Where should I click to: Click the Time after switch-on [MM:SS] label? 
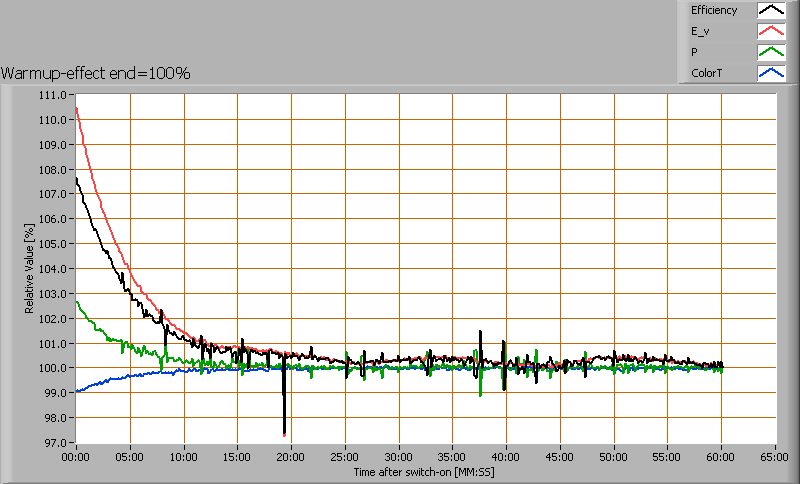423,470
